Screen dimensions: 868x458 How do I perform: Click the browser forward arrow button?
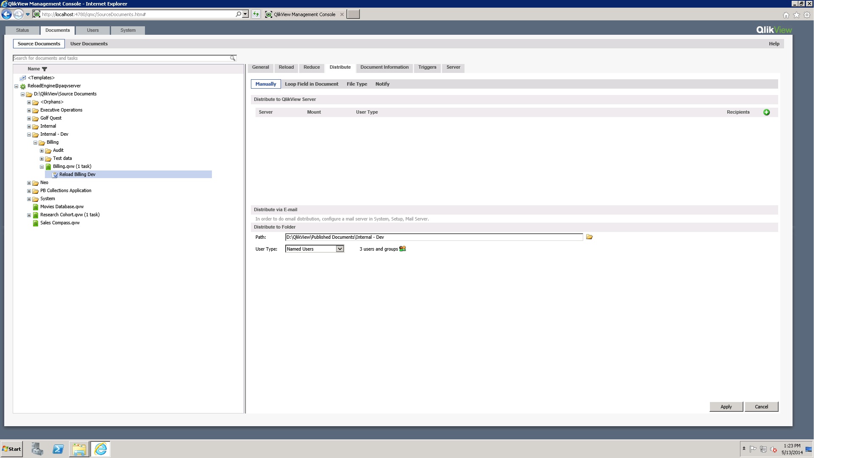tap(18, 14)
